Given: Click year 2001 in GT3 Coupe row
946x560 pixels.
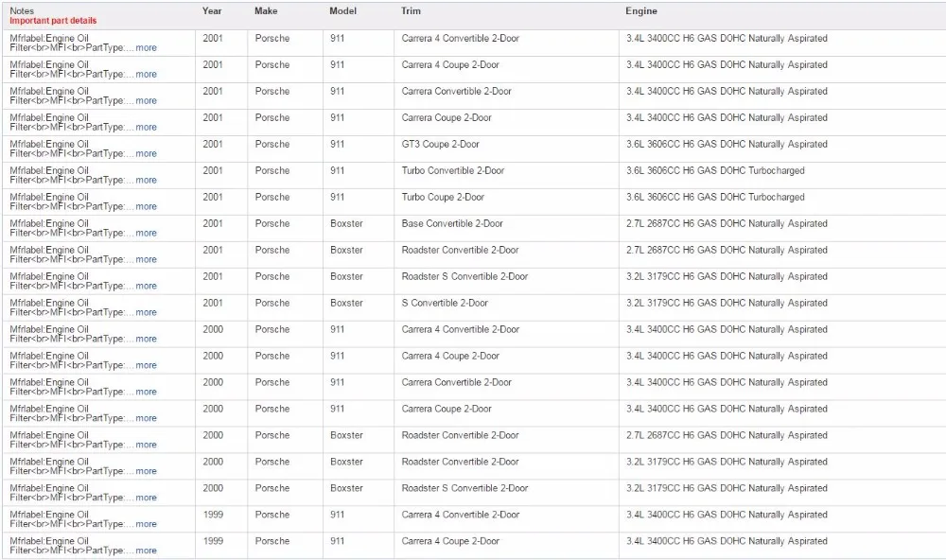Looking at the screenshot, I should pyautogui.click(x=212, y=144).
